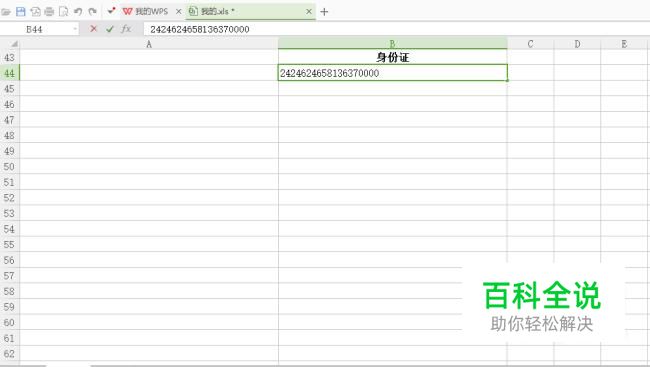Click the Select All corner triangle
650x367 pixels.
coord(14,44)
